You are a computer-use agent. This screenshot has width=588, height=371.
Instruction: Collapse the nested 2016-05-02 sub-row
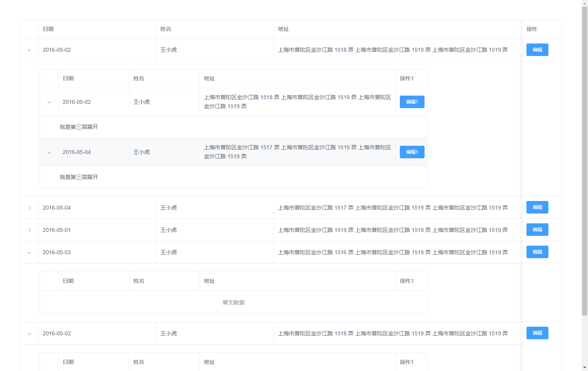(49, 102)
